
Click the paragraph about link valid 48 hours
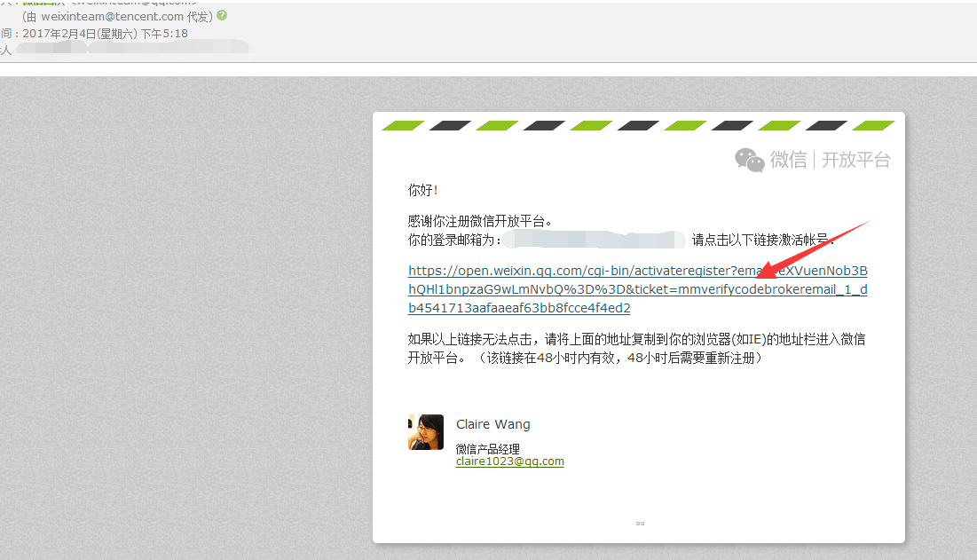point(636,348)
